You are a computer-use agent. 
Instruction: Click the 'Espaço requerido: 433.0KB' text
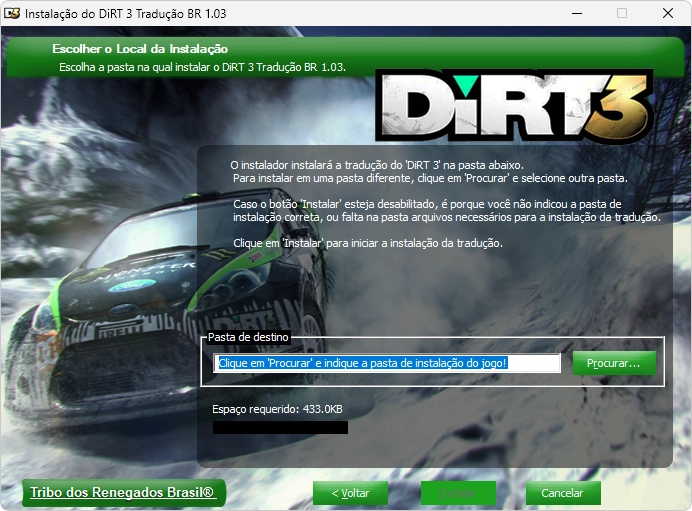277,409
